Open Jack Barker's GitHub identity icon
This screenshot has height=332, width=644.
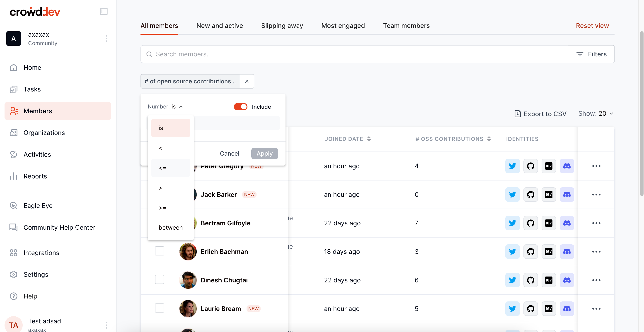(x=530, y=194)
